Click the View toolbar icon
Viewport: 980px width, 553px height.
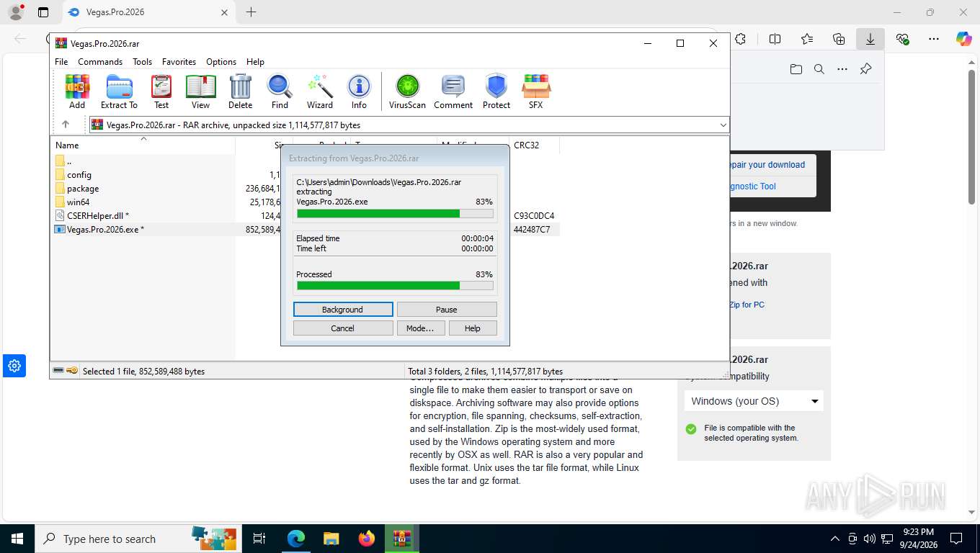(x=200, y=91)
